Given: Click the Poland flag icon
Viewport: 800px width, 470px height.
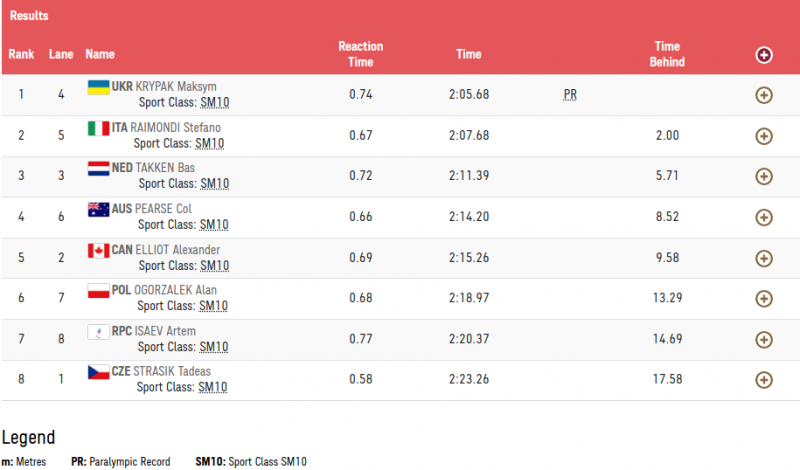Looking at the screenshot, I should click(x=98, y=291).
